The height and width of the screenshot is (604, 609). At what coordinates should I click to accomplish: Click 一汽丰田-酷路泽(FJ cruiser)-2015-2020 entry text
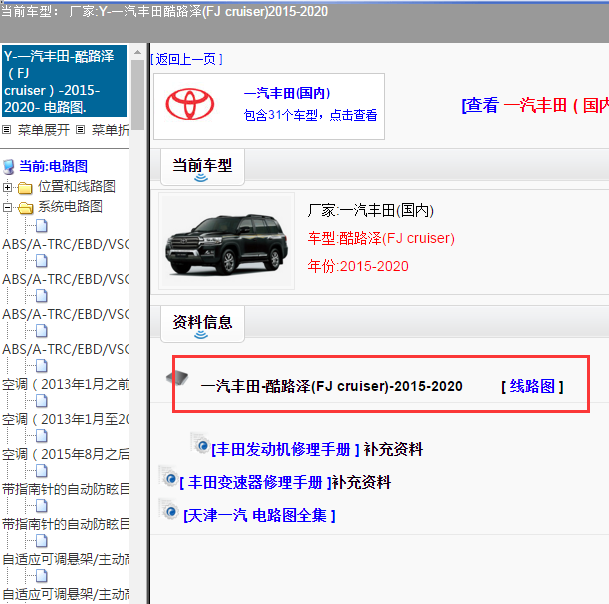(331, 386)
